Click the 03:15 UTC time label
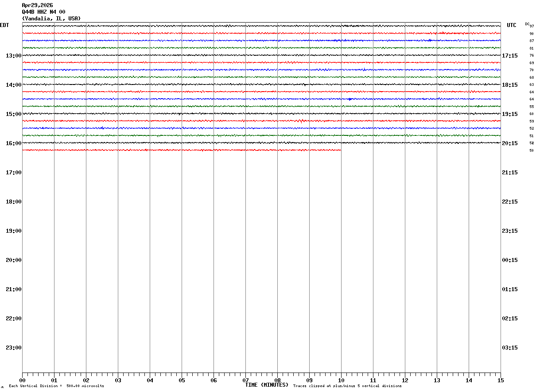536x392 pixels. click(510, 348)
